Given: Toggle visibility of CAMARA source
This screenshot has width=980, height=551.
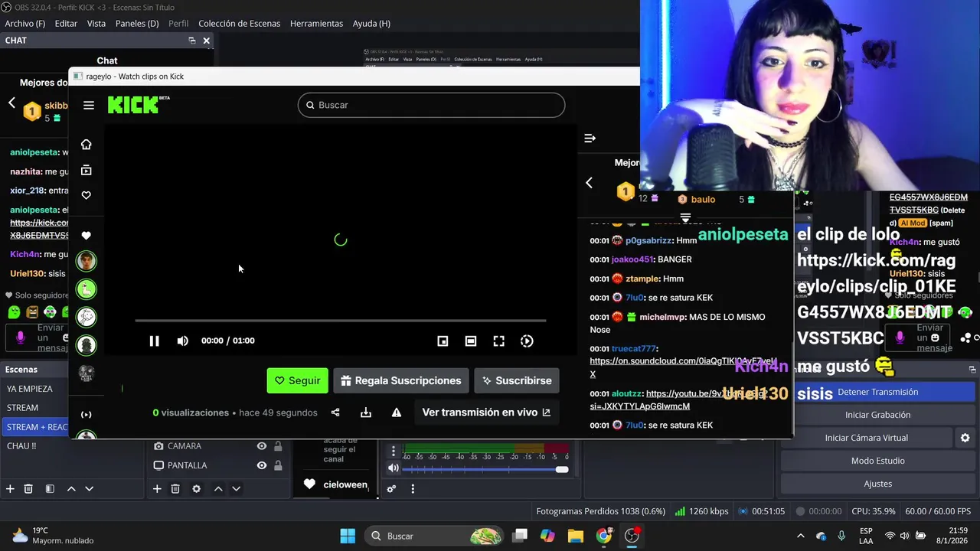Looking at the screenshot, I should pos(262,446).
